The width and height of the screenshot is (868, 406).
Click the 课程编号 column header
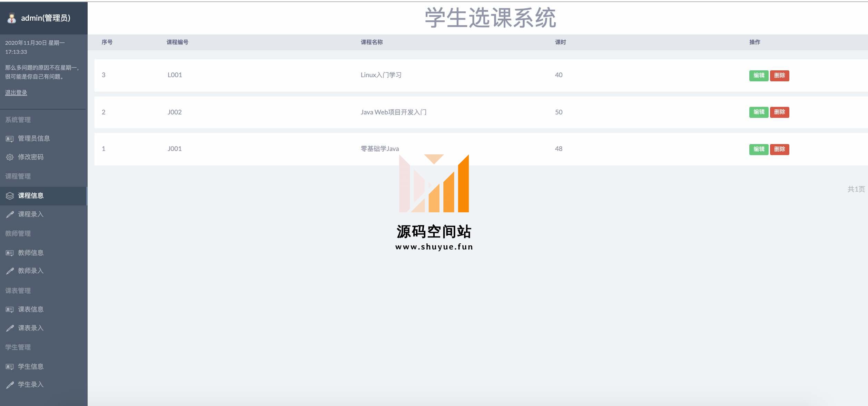pyautogui.click(x=177, y=42)
